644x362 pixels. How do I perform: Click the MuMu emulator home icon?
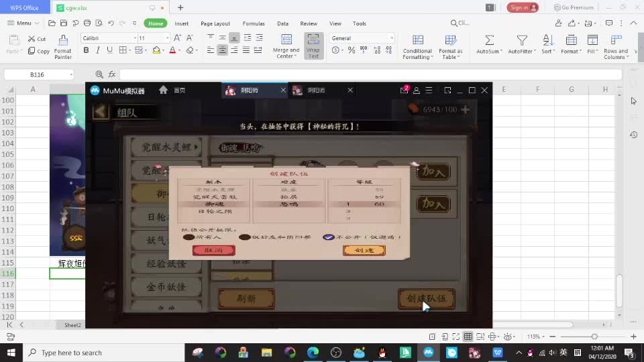coord(163,90)
